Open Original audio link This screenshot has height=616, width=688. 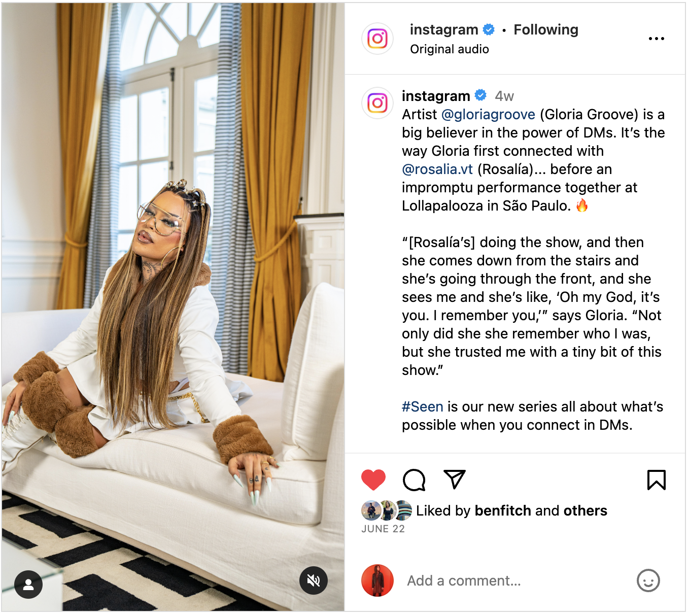pos(450,49)
